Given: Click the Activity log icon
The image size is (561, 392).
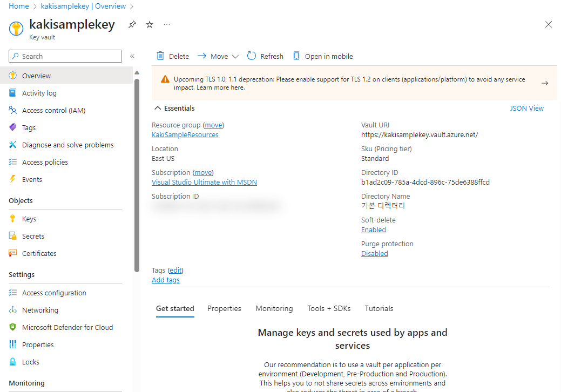Looking at the screenshot, I should click(x=12, y=93).
